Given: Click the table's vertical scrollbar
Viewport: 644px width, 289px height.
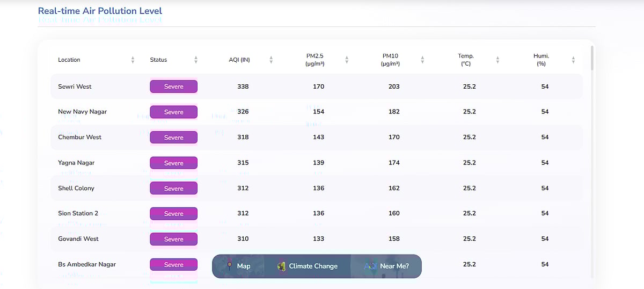Looking at the screenshot, I should click(x=592, y=58).
